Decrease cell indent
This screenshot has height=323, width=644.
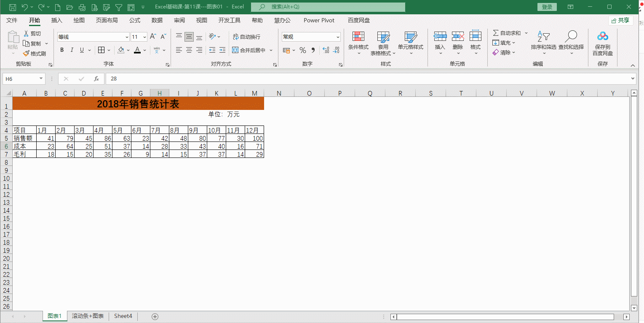tap(212, 50)
